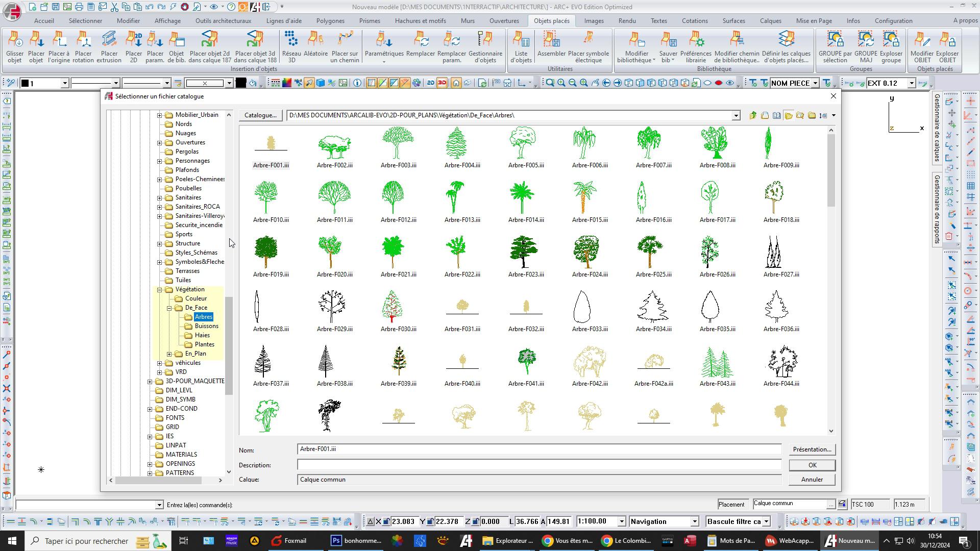
Task: Toggle the info button in toolbar
Action: point(357,83)
